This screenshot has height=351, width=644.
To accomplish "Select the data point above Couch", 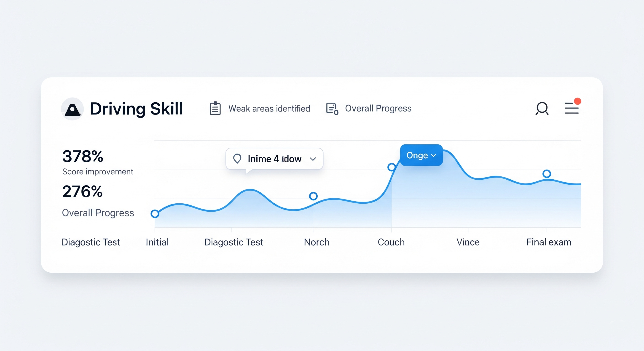I will click(392, 167).
